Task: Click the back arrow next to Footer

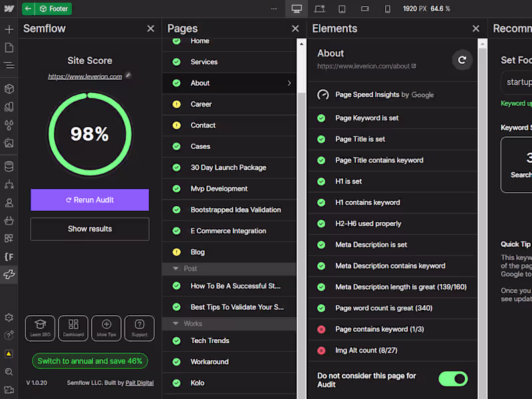Action: pos(29,9)
